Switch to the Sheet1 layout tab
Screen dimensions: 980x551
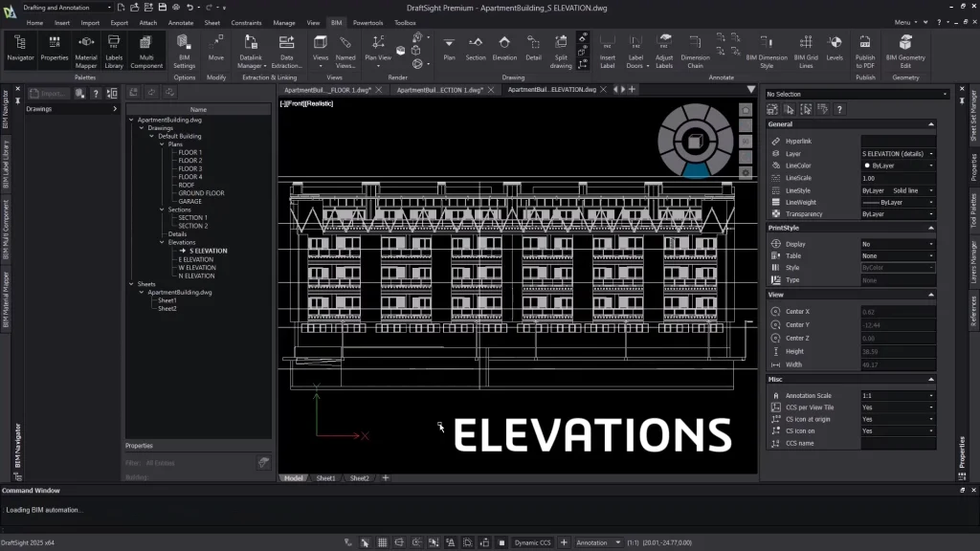(x=325, y=478)
